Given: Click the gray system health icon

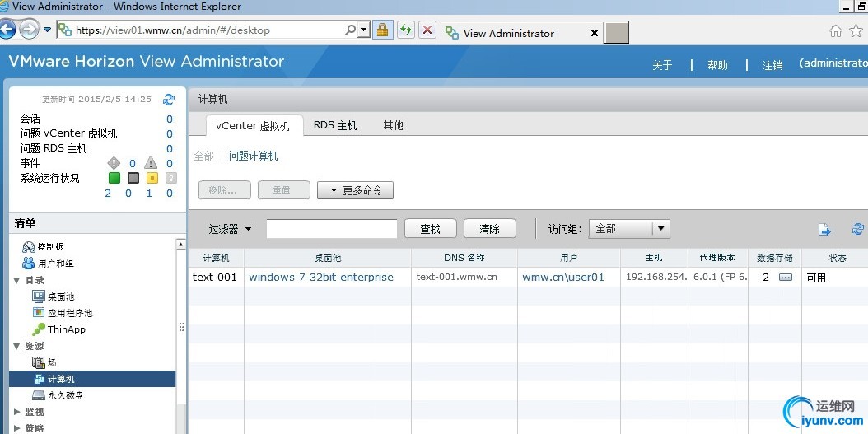Looking at the screenshot, I should tap(133, 178).
